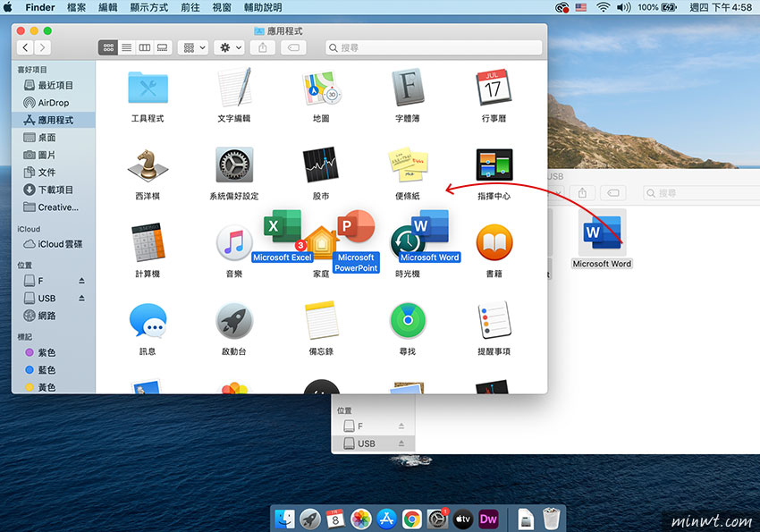Select the 藍色 blue tag
Screen dimensions: 760x532
pyautogui.click(x=54, y=369)
